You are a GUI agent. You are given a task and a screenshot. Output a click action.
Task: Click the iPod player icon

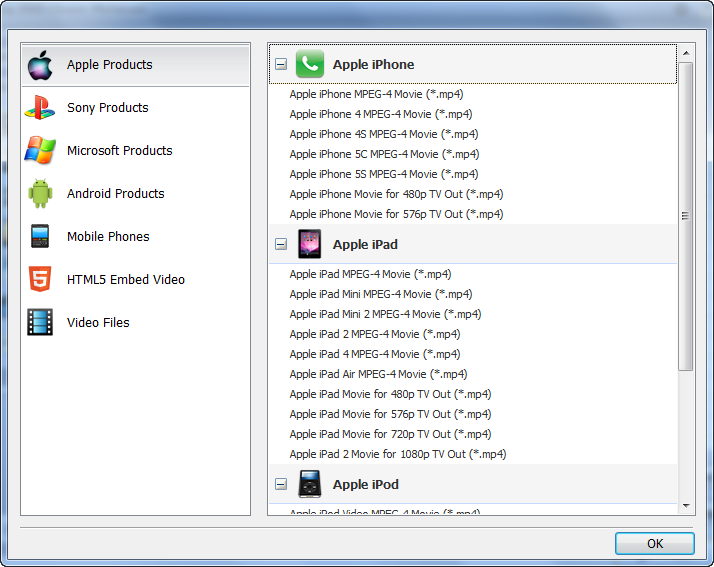click(x=310, y=484)
